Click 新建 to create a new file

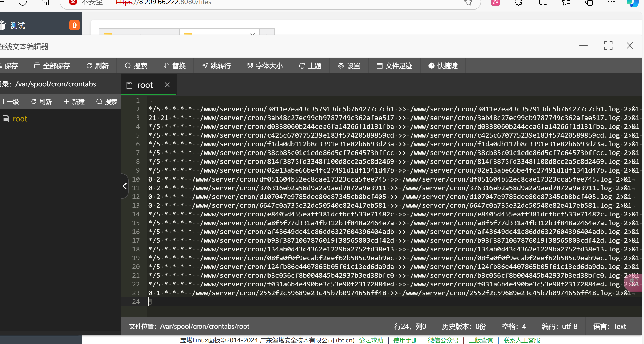74,102
